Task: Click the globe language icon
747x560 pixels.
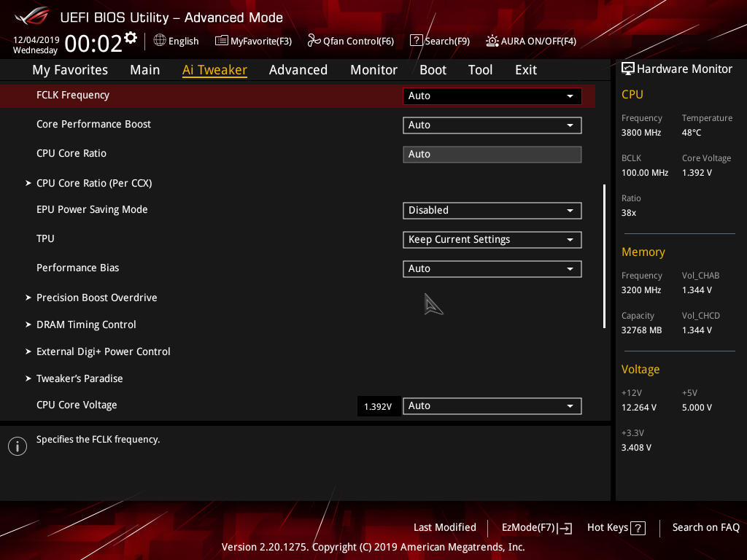Action: tap(160, 41)
